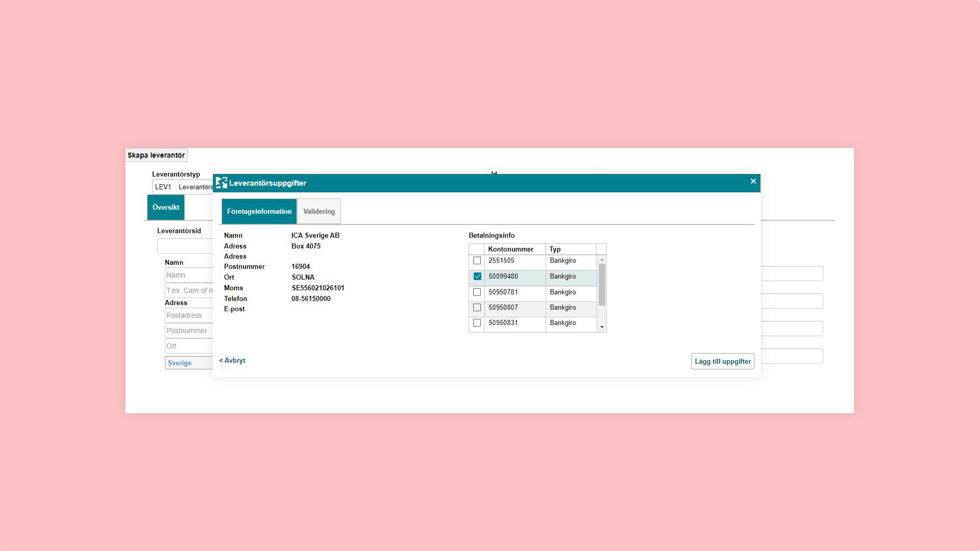Uncheck the checkbox for account 50099480
This screenshot has width=980, height=551.
[x=477, y=277]
